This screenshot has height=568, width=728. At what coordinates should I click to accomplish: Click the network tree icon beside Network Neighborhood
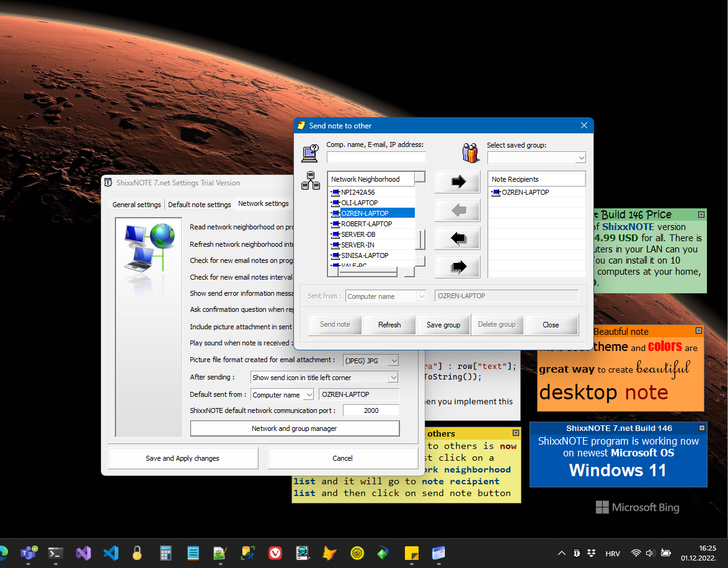click(x=309, y=182)
